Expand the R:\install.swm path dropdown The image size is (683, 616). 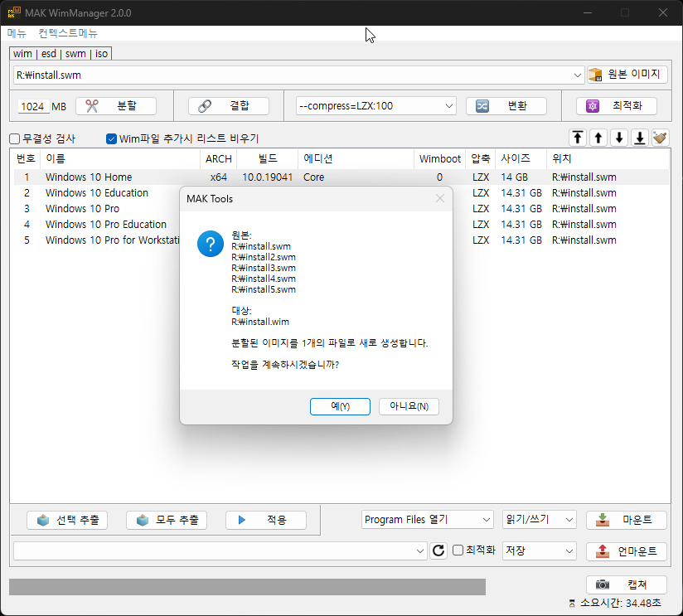click(577, 75)
